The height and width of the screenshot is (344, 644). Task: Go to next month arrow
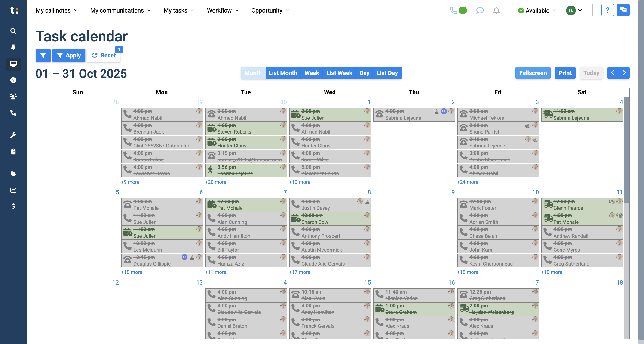pyautogui.click(x=624, y=73)
